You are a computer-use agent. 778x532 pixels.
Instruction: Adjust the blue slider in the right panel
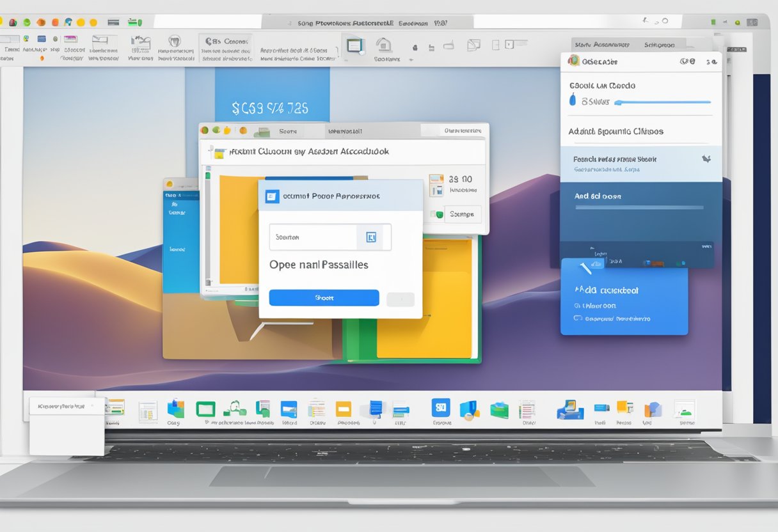pyautogui.click(x=662, y=102)
